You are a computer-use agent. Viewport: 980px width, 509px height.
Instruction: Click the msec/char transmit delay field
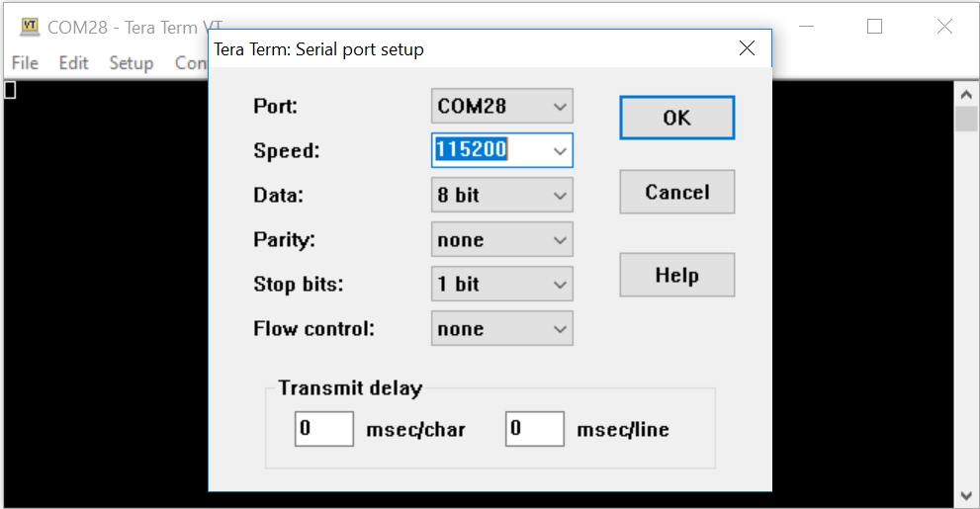pyautogui.click(x=324, y=429)
